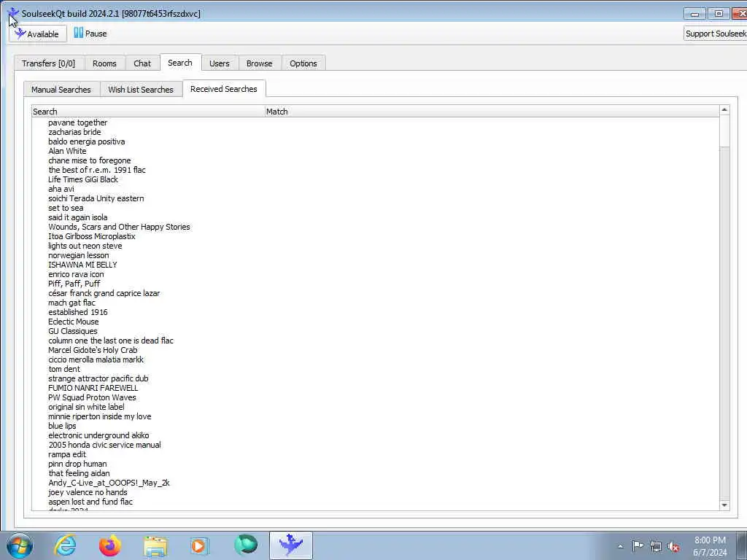Open the Support Soulseek button
747x560 pixels.
(715, 34)
